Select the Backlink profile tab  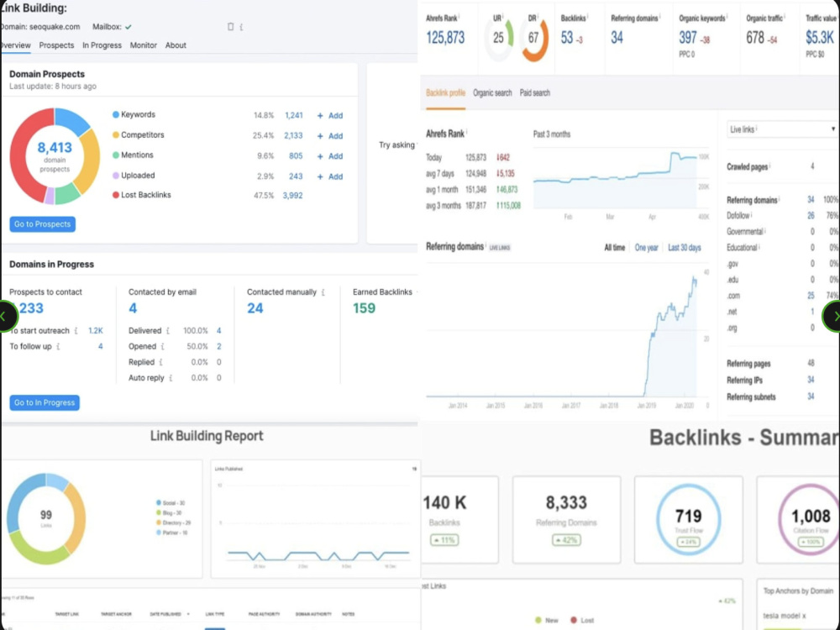(x=445, y=92)
